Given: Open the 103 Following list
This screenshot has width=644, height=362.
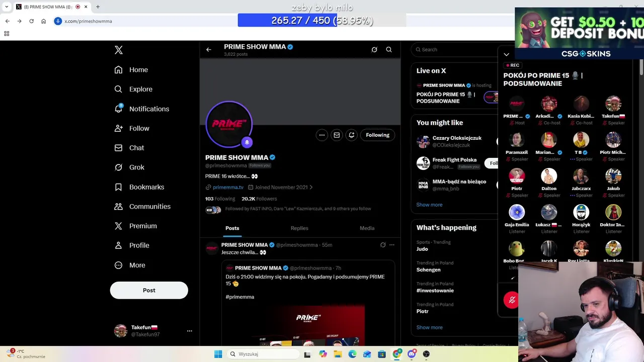Looking at the screenshot, I should click(x=220, y=199).
